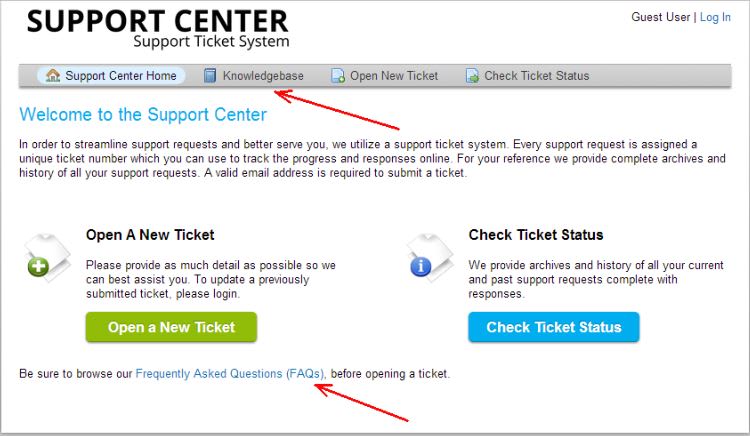Click the SUPPORT CENTER logo title
Image resolution: width=750 pixels, height=436 pixels.
point(157,20)
